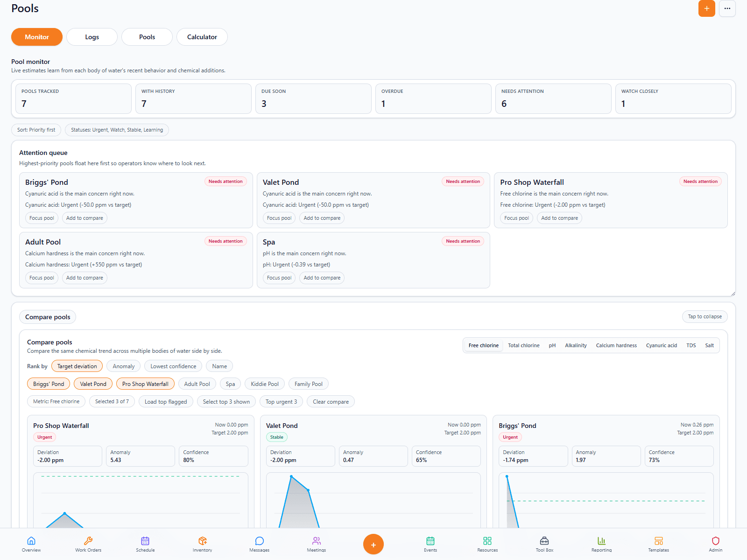The image size is (747, 560).
Task: Switch to the Calculator tab
Action: coord(202,37)
